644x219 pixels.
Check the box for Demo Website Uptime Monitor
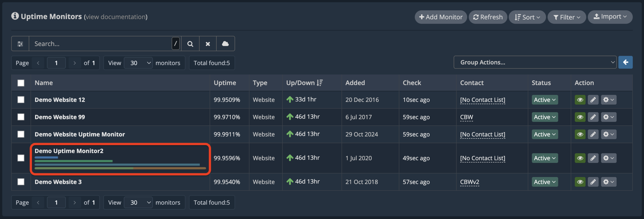point(21,134)
